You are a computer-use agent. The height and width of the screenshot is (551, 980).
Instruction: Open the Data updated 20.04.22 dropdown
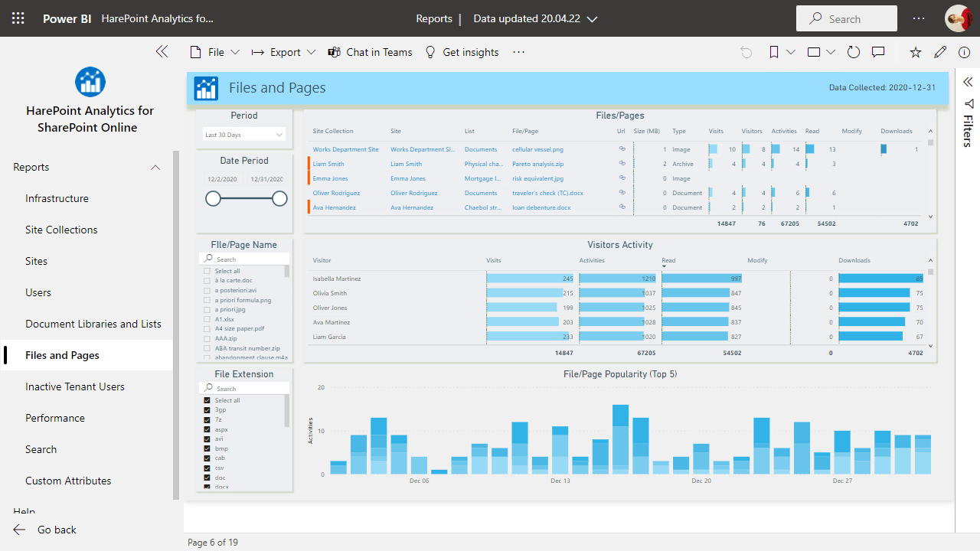pyautogui.click(x=536, y=18)
